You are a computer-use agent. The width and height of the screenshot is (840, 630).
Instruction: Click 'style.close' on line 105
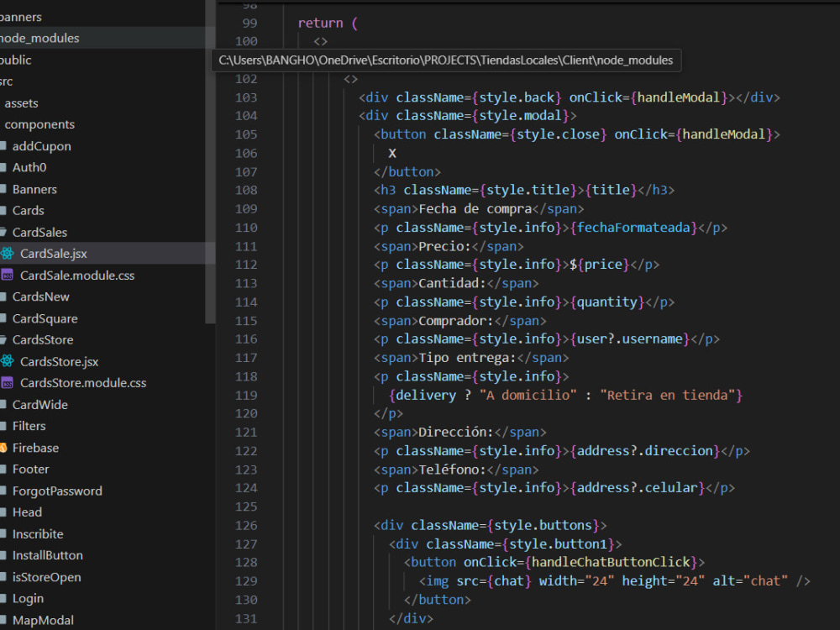point(557,134)
